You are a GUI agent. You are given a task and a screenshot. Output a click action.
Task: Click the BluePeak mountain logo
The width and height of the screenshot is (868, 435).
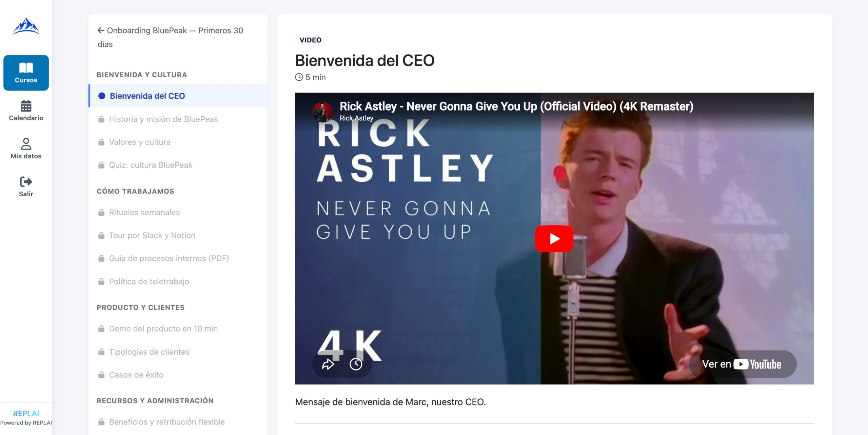(x=26, y=26)
